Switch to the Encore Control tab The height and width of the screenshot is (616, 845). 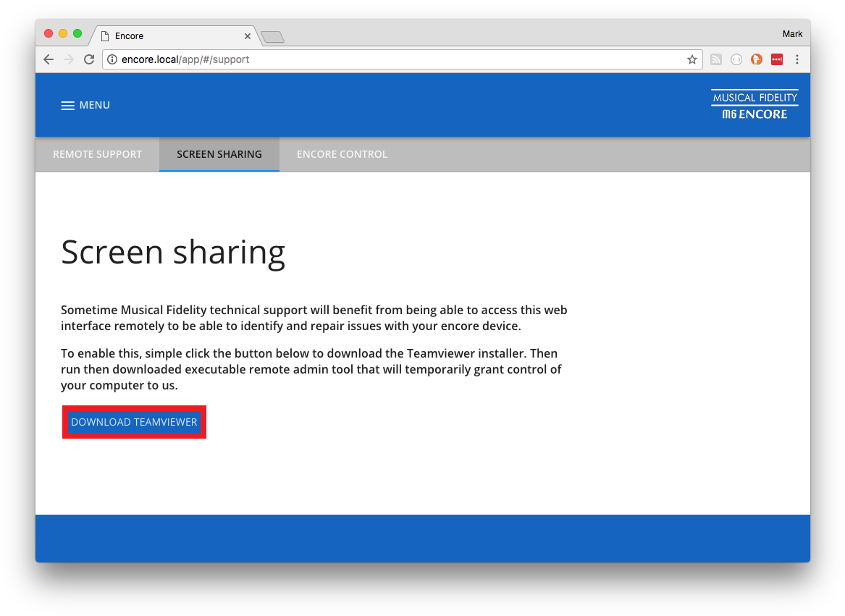point(342,154)
